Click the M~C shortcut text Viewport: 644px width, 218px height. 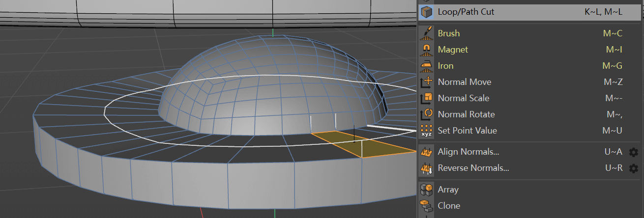click(613, 33)
